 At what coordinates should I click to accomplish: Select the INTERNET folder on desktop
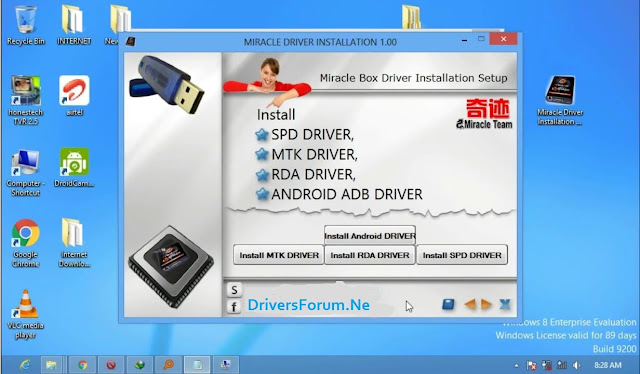[x=74, y=24]
